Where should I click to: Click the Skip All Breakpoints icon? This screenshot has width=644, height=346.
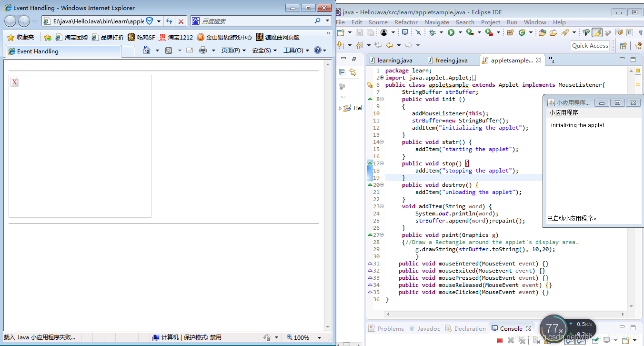pyautogui.click(x=418, y=32)
